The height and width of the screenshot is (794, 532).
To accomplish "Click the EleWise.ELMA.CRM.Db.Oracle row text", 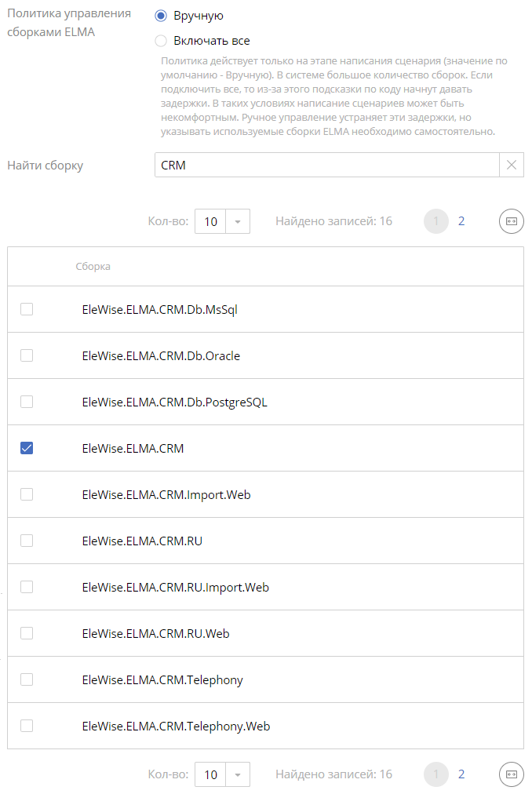I will pos(161,356).
